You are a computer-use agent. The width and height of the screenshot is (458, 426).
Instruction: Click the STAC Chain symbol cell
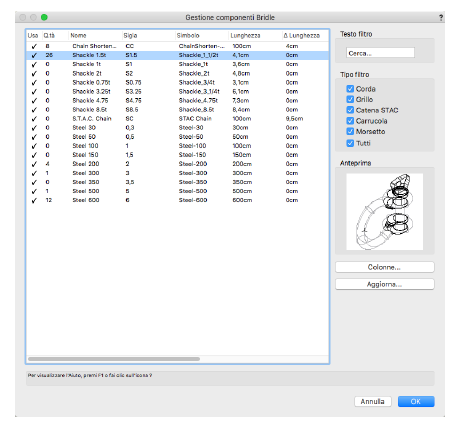tap(195, 119)
